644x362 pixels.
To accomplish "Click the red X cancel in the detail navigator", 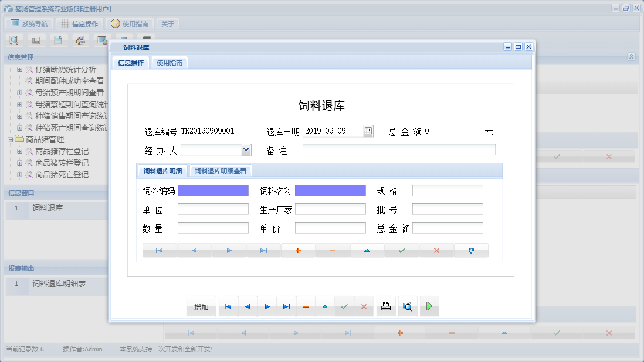I will (x=436, y=251).
